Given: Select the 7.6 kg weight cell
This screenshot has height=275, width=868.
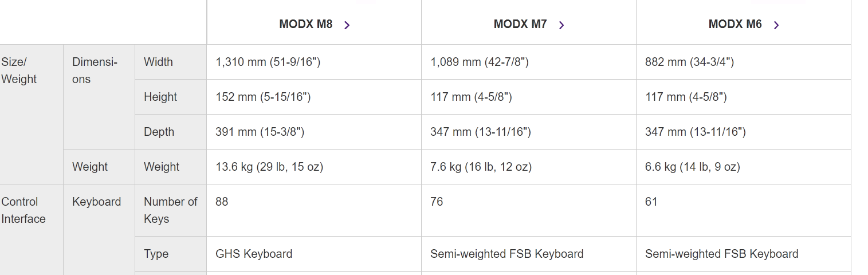Looking at the screenshot, I should (x=481, y=167).
